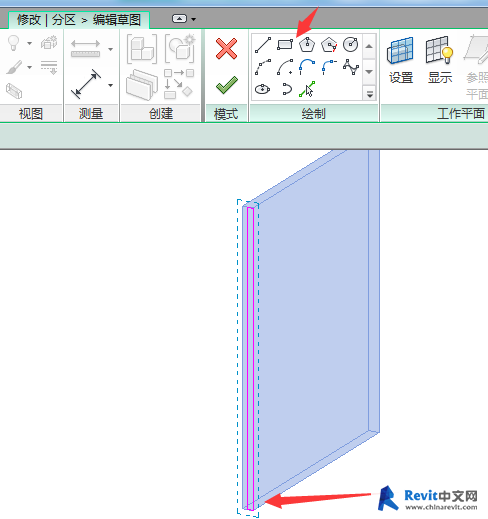Viewport: 488px width, 519px height.
Task: Click the Aligned Dimension tool
Action: (x=86, y=84)
